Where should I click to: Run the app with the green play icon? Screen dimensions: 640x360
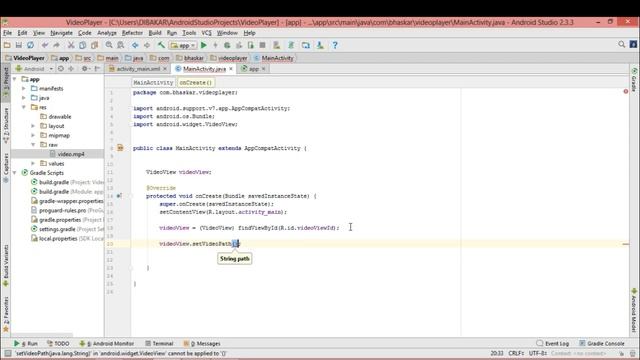point(204,45)
